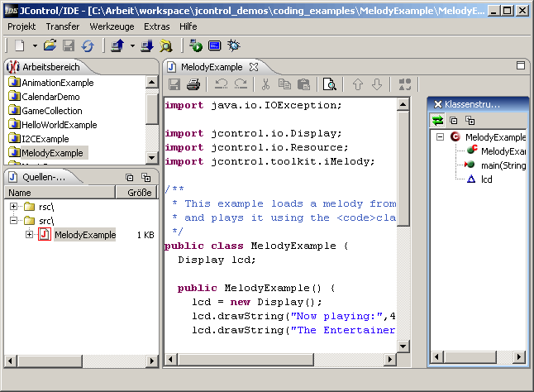Click the bug debug icon in toolbar

point(234,45)
